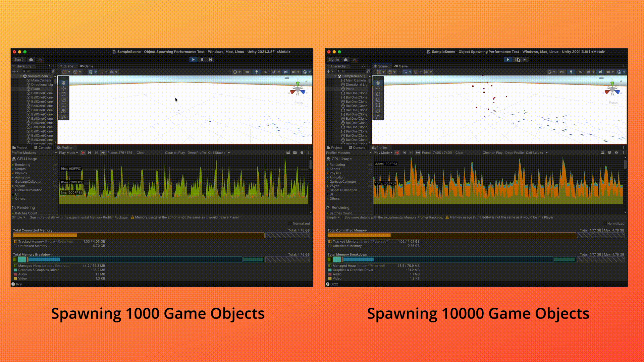The image size is (644, 362).
Task: Click the Clear button in the Profiler
Action: 140,153
